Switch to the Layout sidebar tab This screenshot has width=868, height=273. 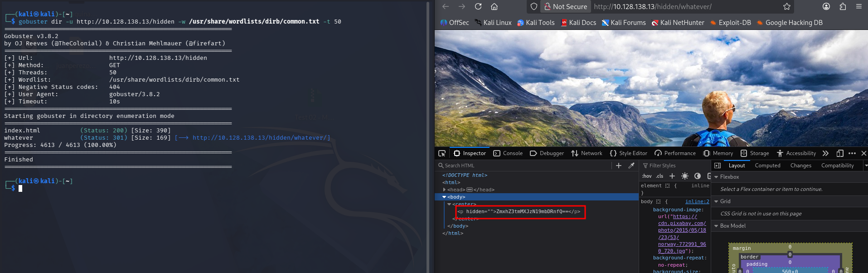(x=737, y=166)
